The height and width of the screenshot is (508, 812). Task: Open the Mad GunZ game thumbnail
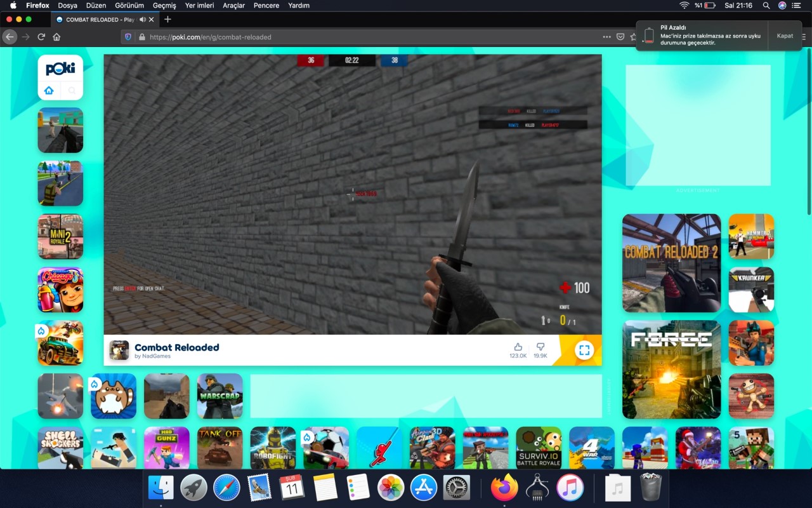[167, 448]
